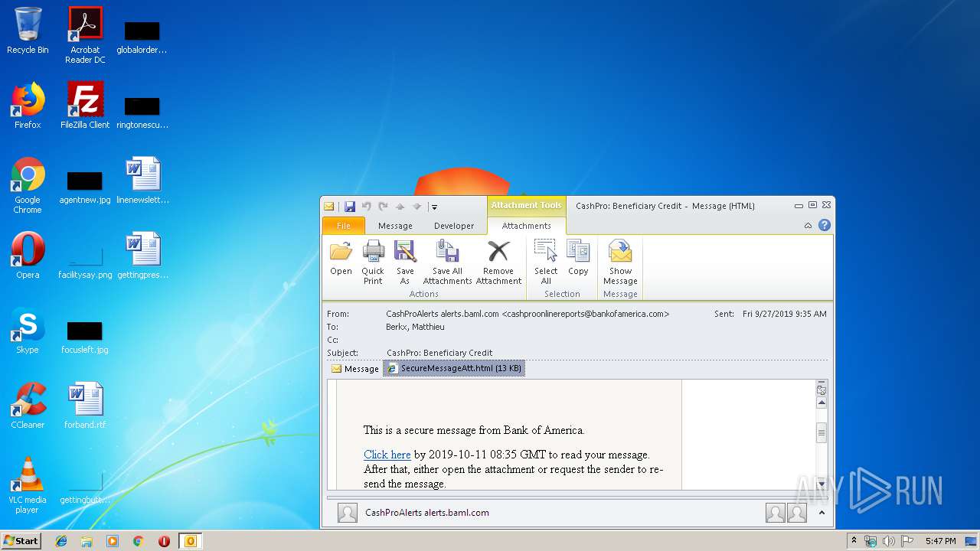Launch the VLC media player shortcut
980x551 pixels.
pos(28,485)
